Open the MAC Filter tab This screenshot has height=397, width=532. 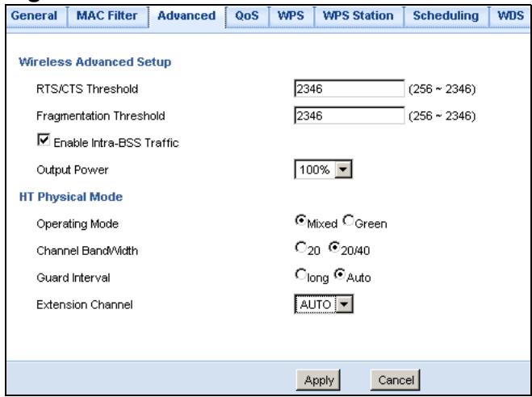(x=107, y=16)
